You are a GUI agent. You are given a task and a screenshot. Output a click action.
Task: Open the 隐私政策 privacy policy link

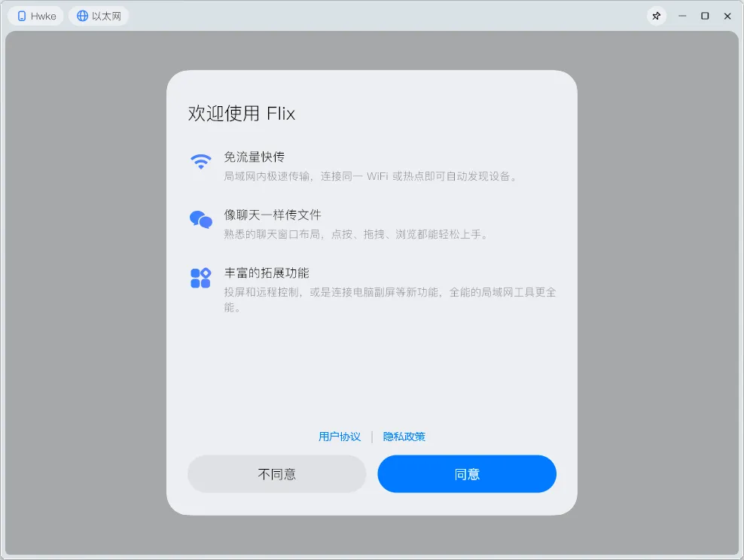click(404, 437)
